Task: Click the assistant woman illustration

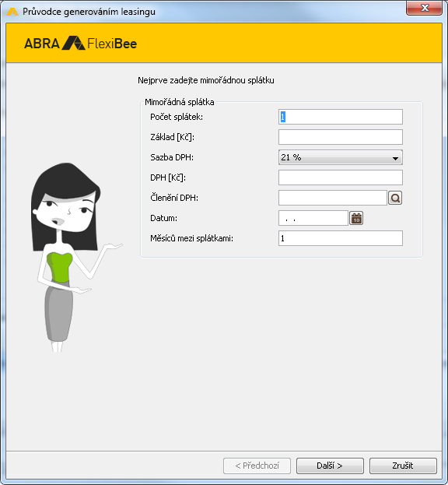Action: point(72,257)
